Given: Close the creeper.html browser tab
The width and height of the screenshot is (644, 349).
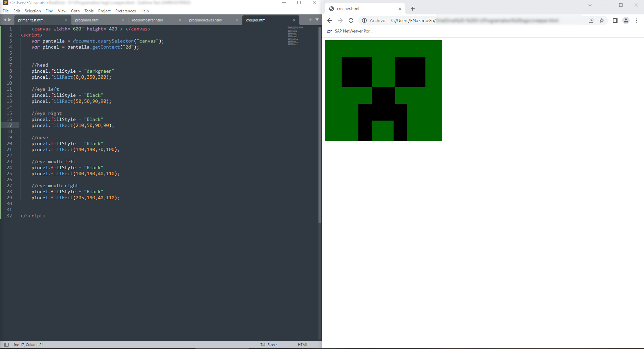Looking at the screenshot, I should point(400,9).
